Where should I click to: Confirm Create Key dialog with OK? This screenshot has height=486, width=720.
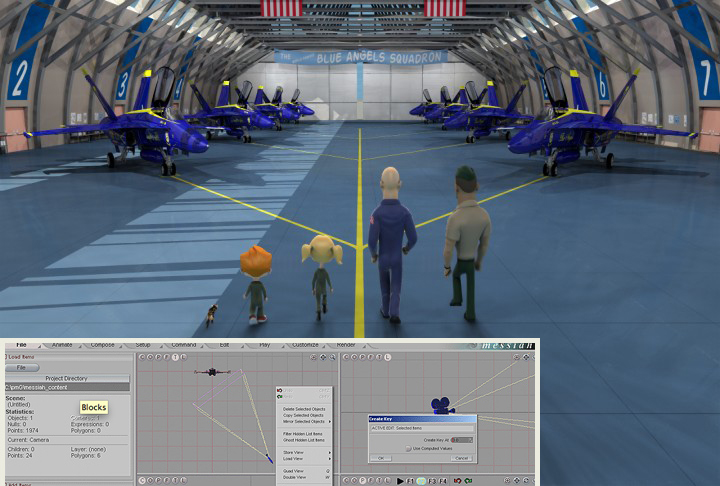click(381, 458)
